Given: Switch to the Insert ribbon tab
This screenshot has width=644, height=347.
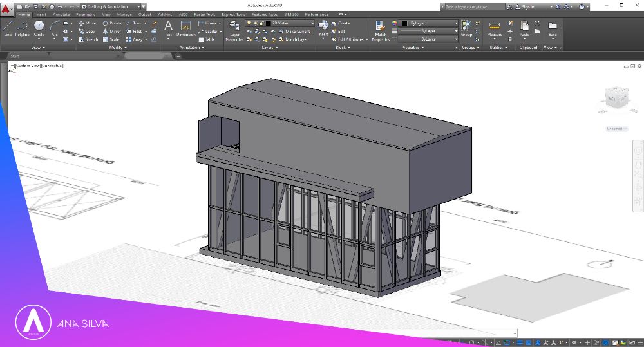Looking at the screenshot, I should tap(41, 14).
